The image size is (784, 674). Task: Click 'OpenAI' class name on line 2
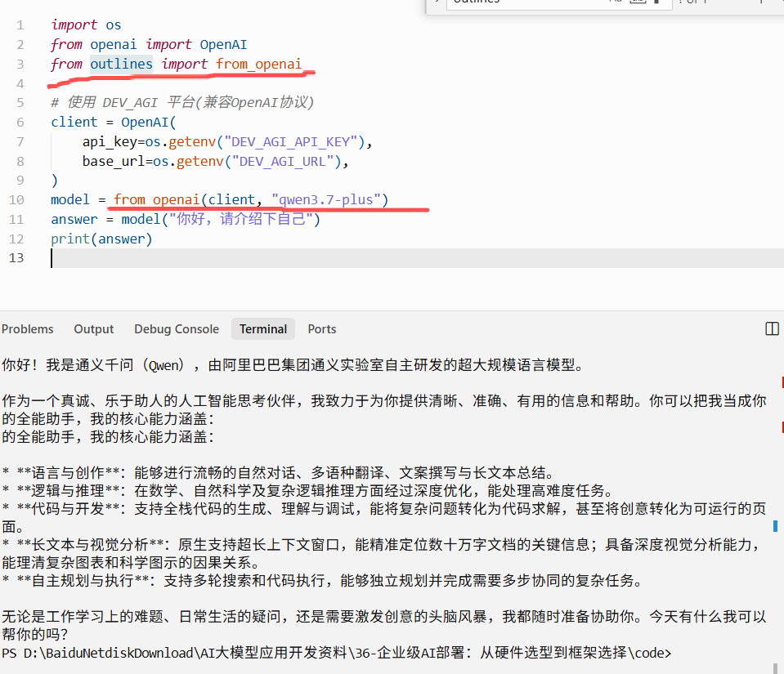[x=223, y=44]
